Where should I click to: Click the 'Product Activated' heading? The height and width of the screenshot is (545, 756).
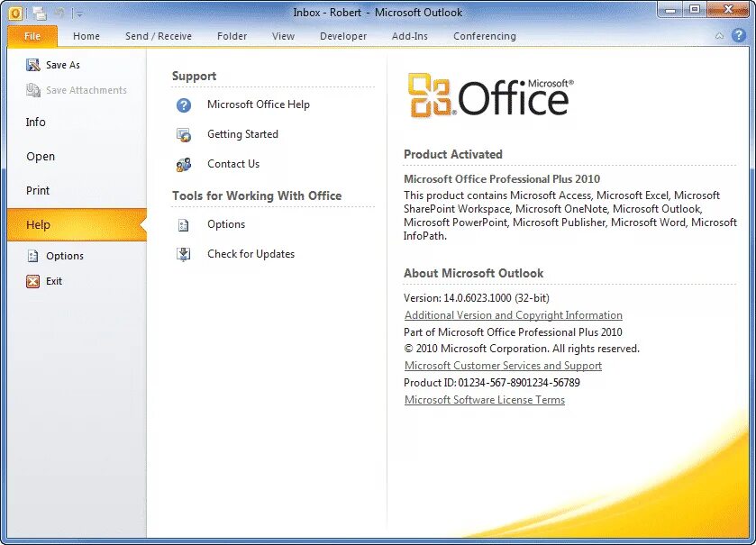(453, 154)
